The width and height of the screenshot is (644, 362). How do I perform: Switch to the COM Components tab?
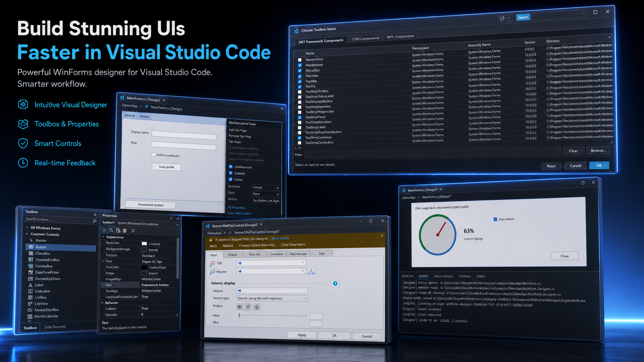[x=365, y=38]
